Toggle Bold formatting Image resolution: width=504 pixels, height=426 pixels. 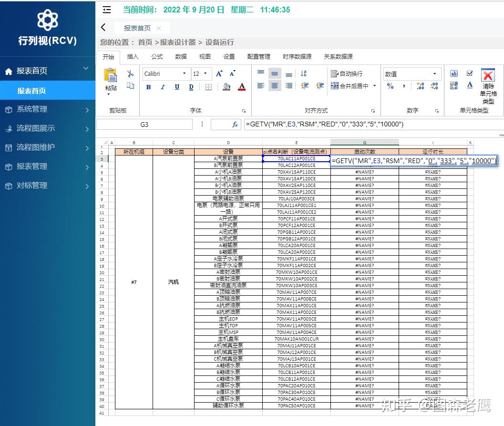(x=148, y=87)
